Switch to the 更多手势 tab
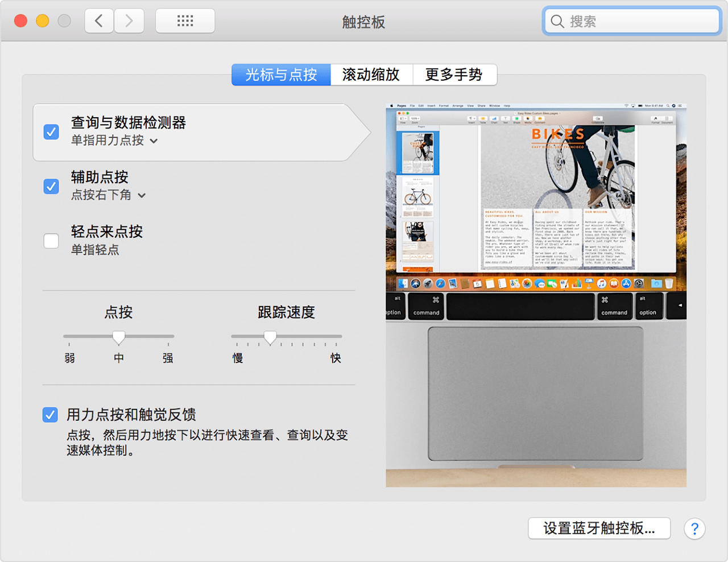The image size is (728, 562). pos(455,75)
